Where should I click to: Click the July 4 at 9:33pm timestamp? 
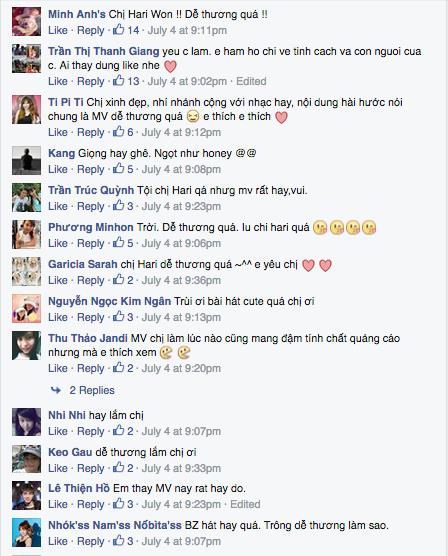(x=181, y=468)
